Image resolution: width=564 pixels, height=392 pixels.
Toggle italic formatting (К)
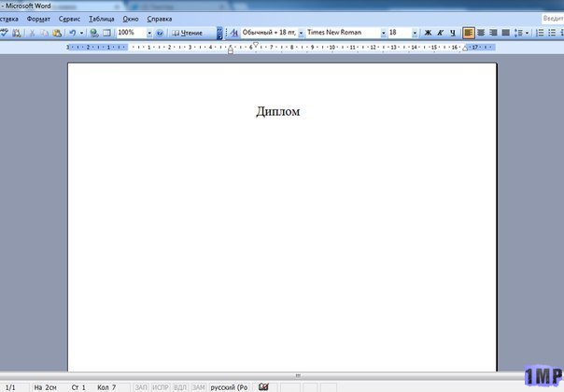[441, 33]
